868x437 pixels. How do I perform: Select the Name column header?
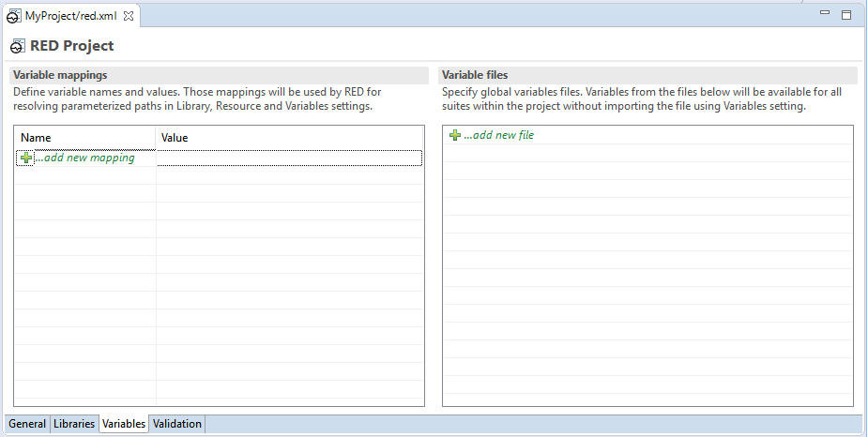[85, 138]
